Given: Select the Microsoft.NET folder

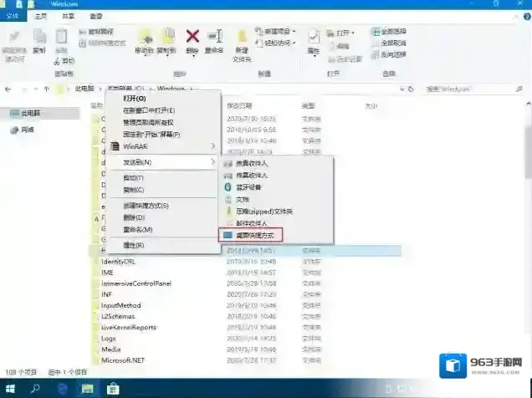Looking at the screenshot, I should (x=123, y=360).
